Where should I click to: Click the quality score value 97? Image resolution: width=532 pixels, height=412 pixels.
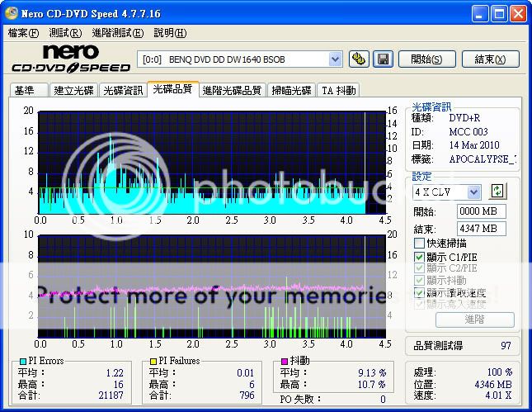(x=506, y=346)
